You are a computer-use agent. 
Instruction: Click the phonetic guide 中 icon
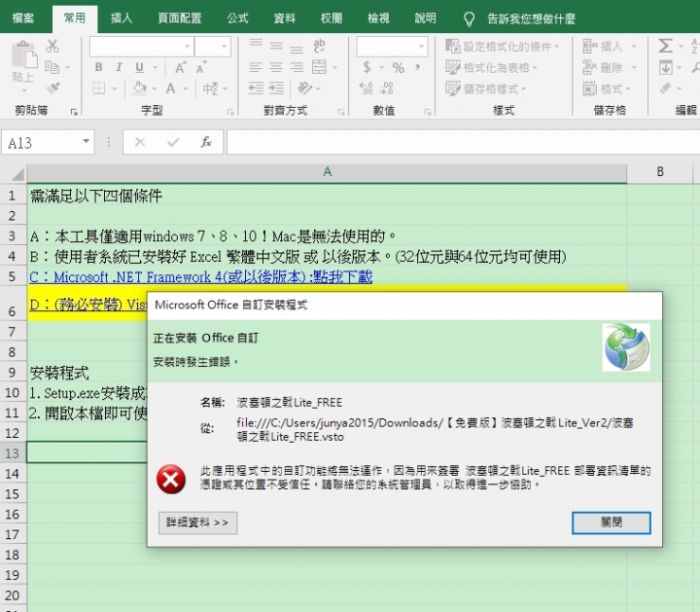(210, 89)
